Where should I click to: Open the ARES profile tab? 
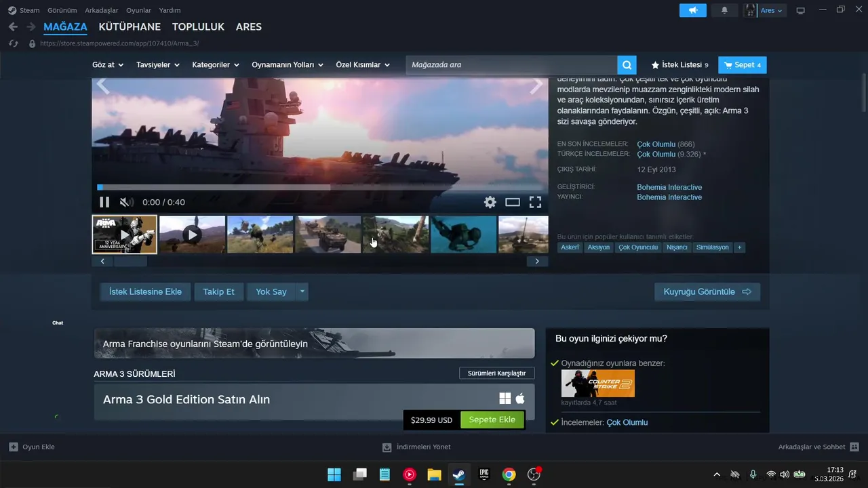click(248, 26)
